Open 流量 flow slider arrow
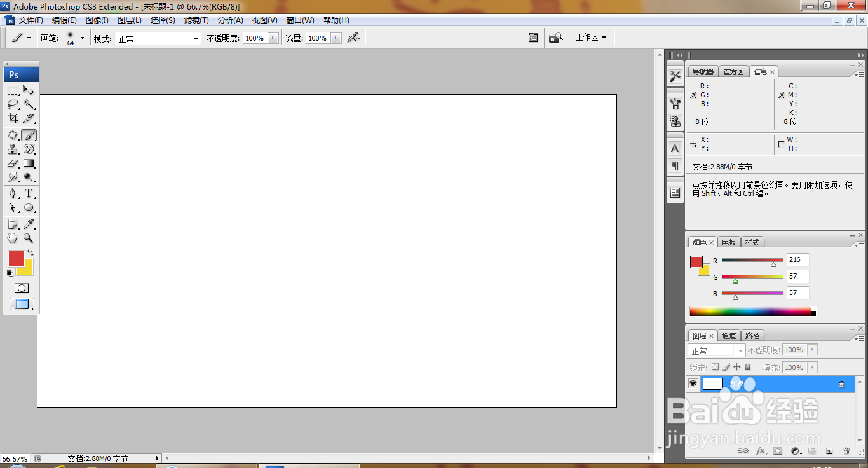Screen dimensions: 868x468 [336, 38]
